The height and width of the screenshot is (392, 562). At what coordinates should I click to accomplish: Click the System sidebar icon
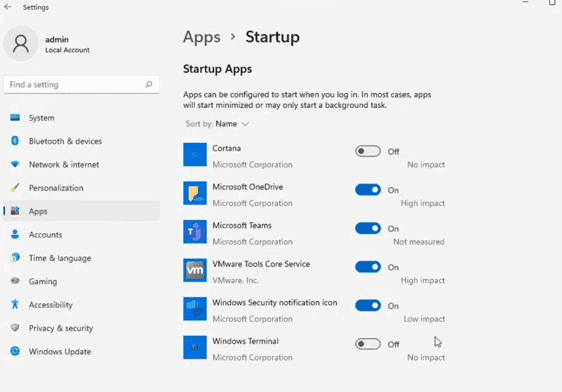[15, 118]
